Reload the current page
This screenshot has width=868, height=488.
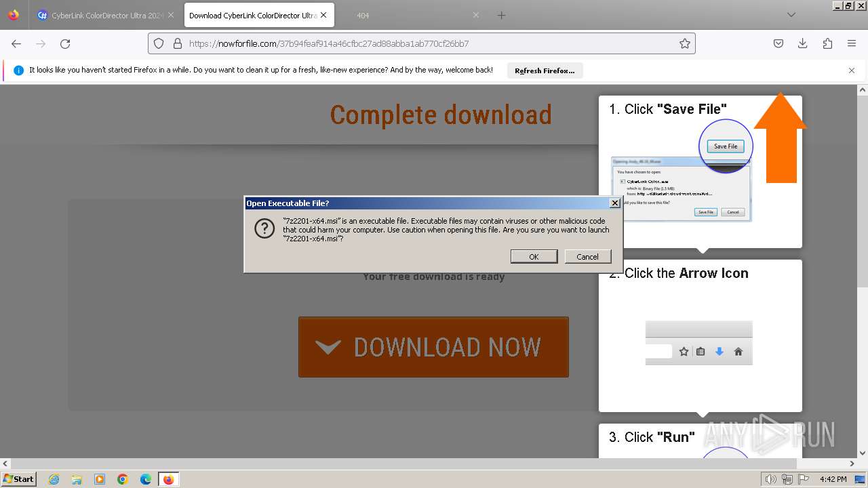[65, 43]
